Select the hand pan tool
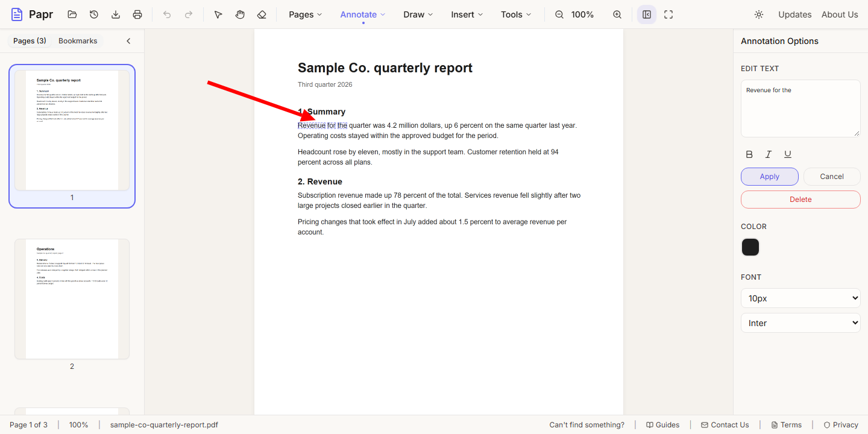Screen dimensions: 868x434 pos(240,14)
